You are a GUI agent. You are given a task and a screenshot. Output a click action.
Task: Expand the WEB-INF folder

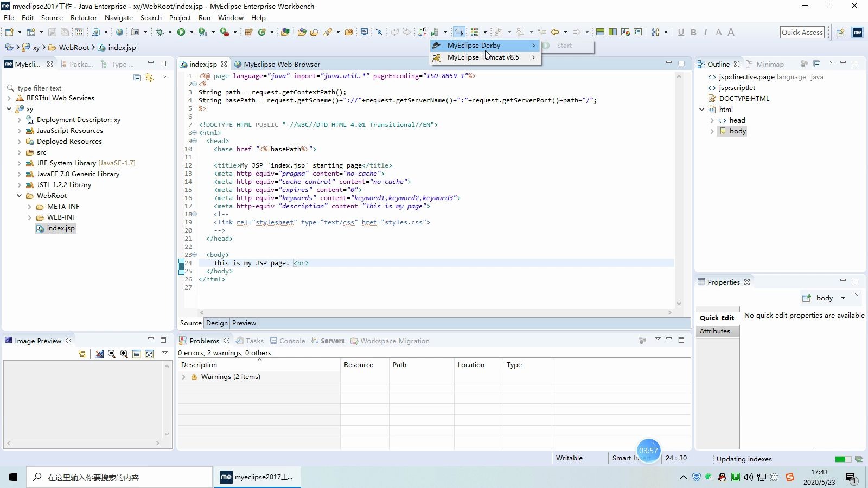(30, 217)
